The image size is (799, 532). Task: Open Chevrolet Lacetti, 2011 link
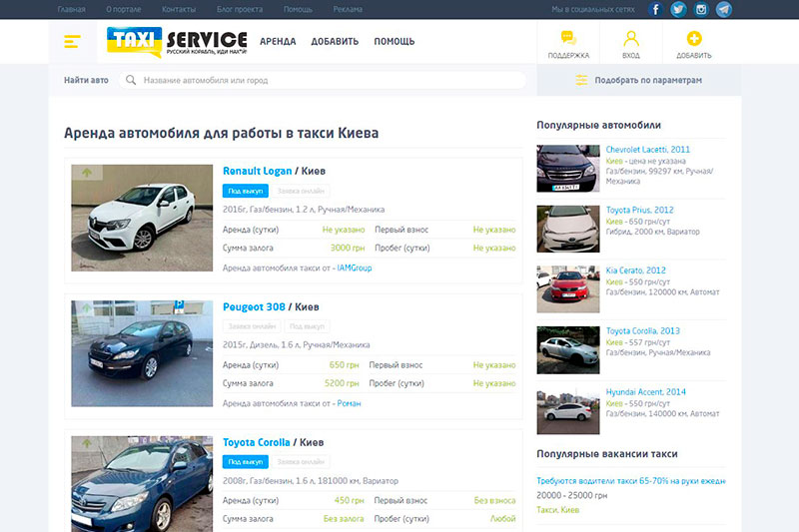click(647, 149)
